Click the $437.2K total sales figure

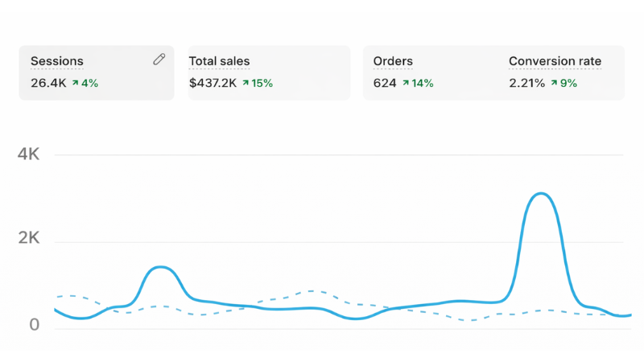point(213,83)
